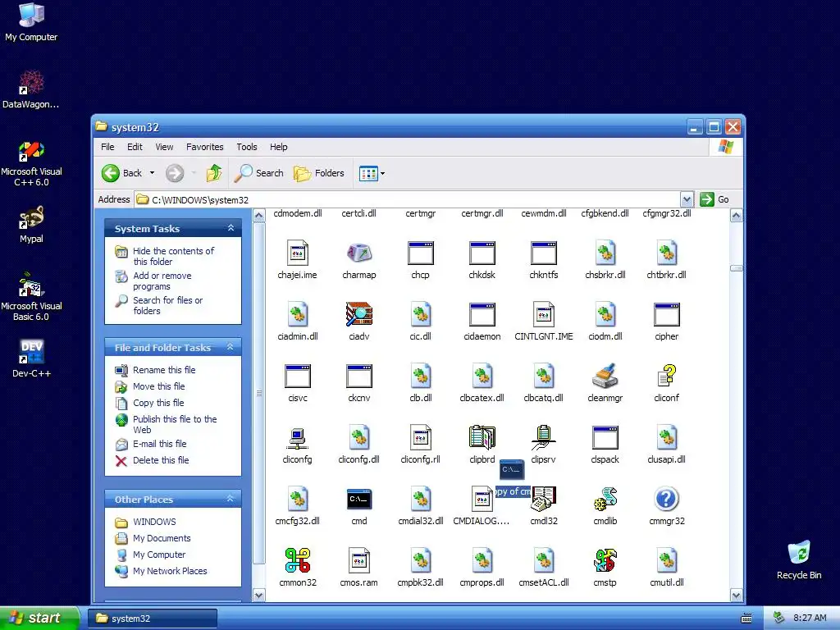Viewport: 840px width, 630px height.
Task: Open the Start menu
Action: [39, 618]
